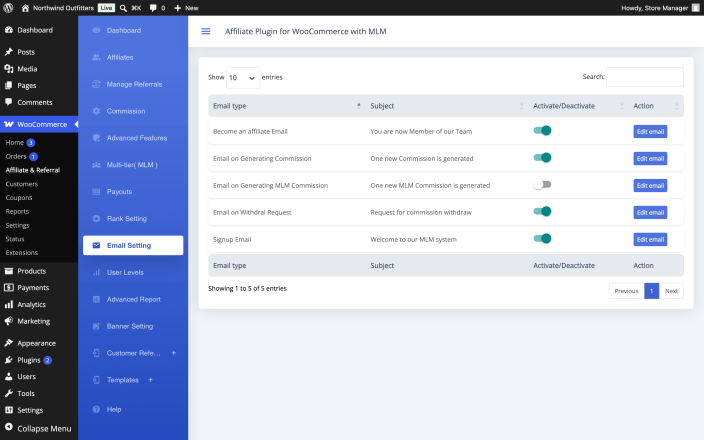Open the comments bubble icon in admin bar
Image resolution: width=704 pixels, height=440 pixels.
[153, 8]
